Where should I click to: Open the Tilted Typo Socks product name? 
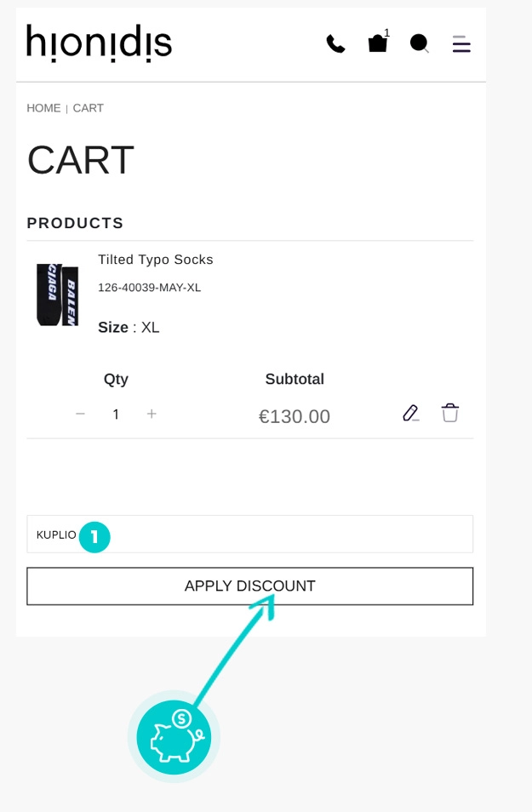point(156,260)
